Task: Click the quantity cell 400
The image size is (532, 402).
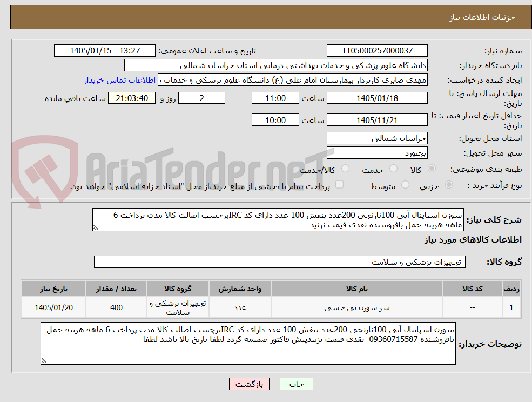Action: point(116,307)
